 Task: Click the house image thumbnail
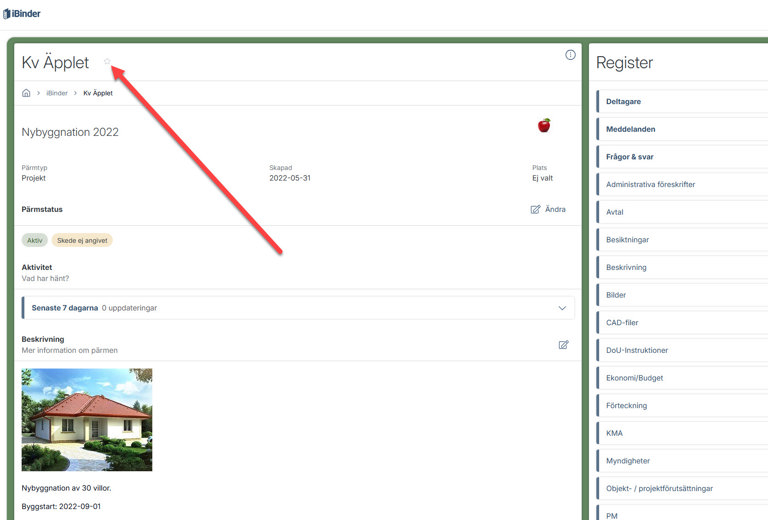click(87, 419)
